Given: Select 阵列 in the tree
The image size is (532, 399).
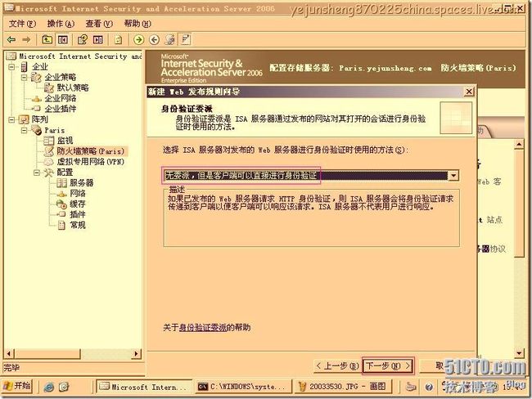Looking at the screenshot, I should pos(40,119).
